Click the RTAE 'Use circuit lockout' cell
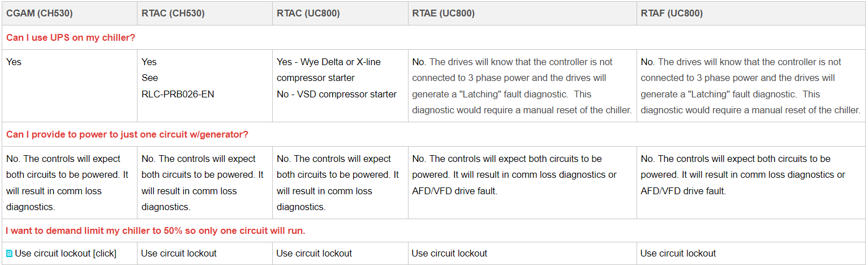The width and height of the screenshot is (868, 265). [522, 254]
